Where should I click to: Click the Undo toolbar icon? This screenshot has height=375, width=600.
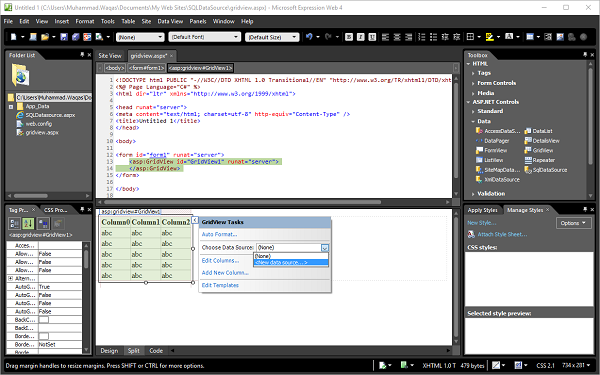[x=309, y=37]
